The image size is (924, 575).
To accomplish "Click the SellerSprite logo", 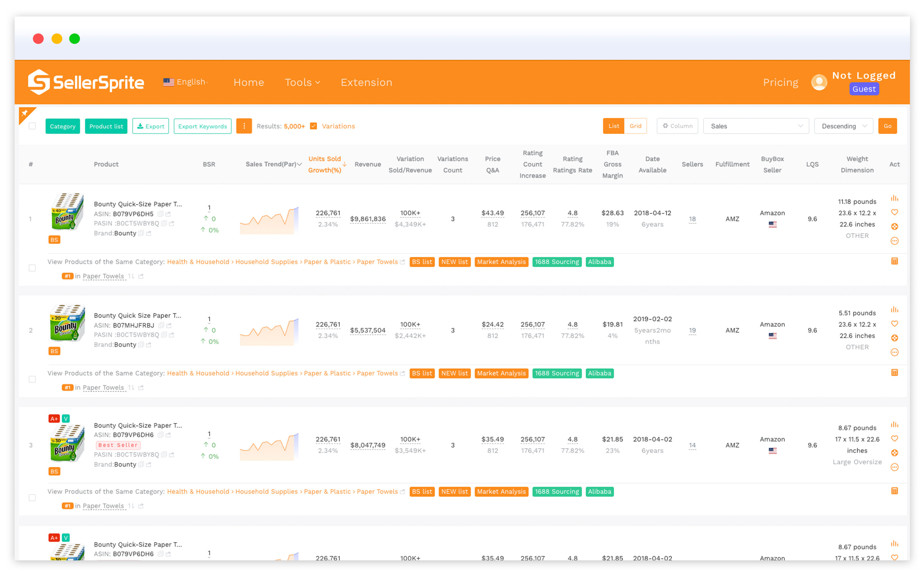I will (86, 82).
